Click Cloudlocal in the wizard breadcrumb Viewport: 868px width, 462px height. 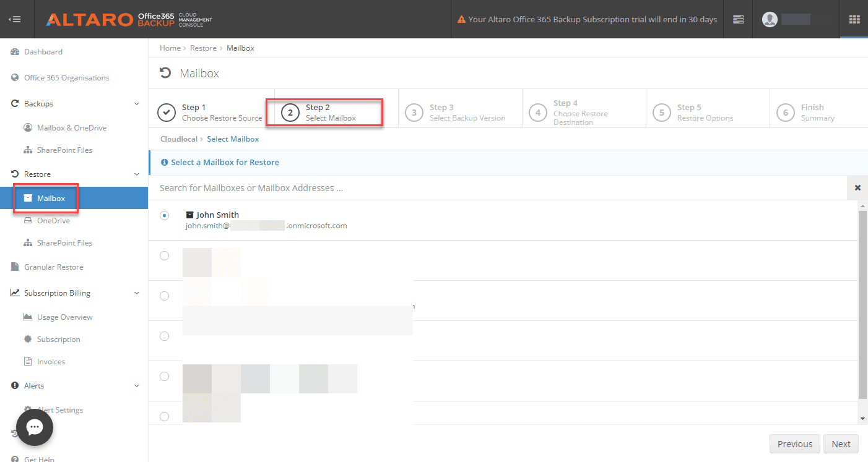point(179,139)
